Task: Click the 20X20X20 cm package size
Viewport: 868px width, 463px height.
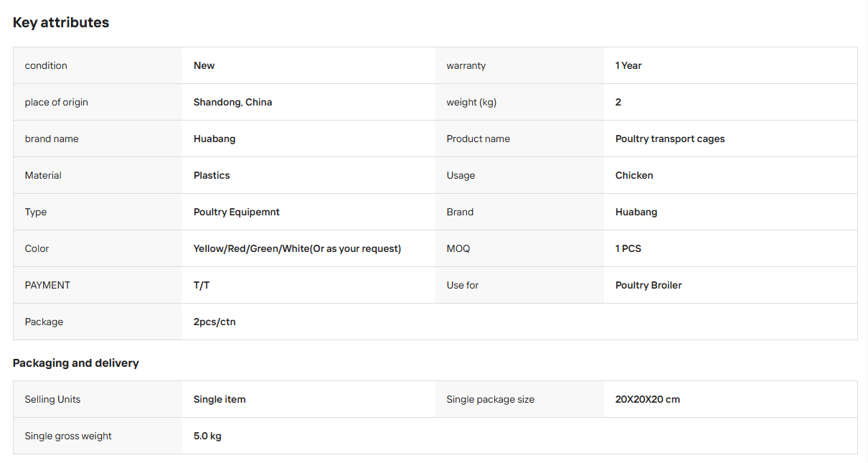Action: click(x=648, y=399)
